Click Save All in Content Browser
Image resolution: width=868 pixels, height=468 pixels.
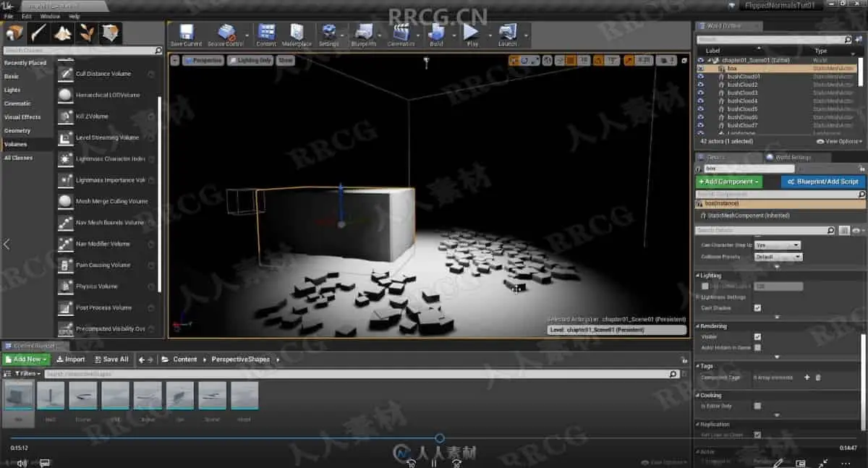coord(111,359)
